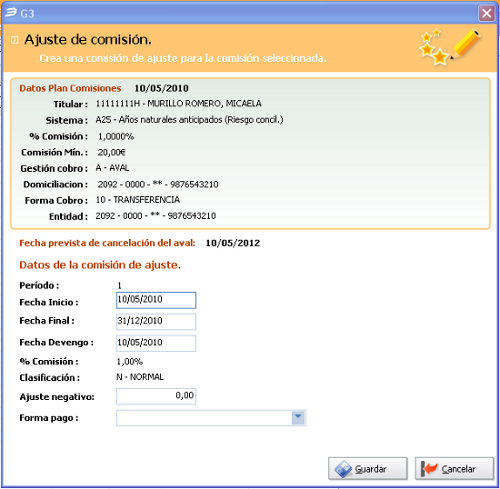Click the pencil and stars icon
The image size is (500, 489).
(x=450, y=47)
